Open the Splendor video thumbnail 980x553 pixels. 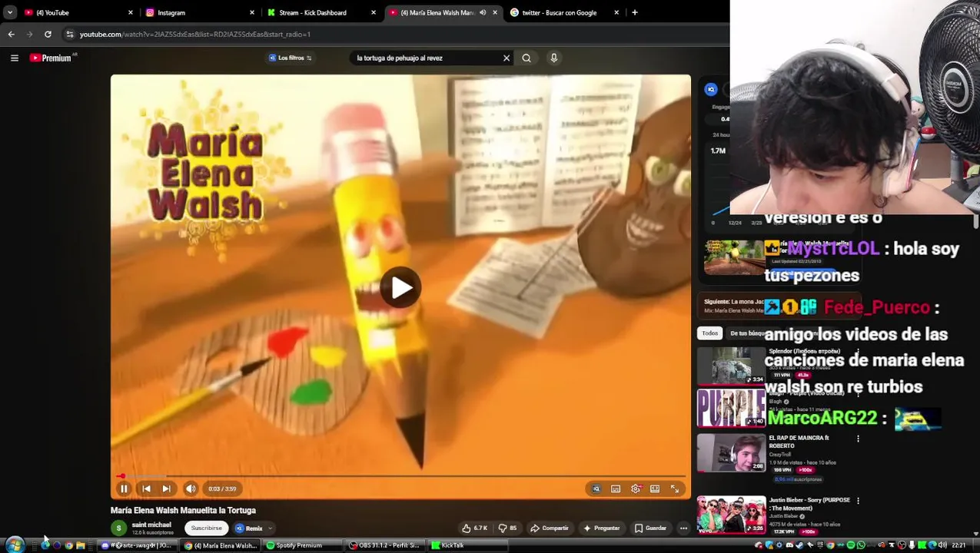click(731, 366)
